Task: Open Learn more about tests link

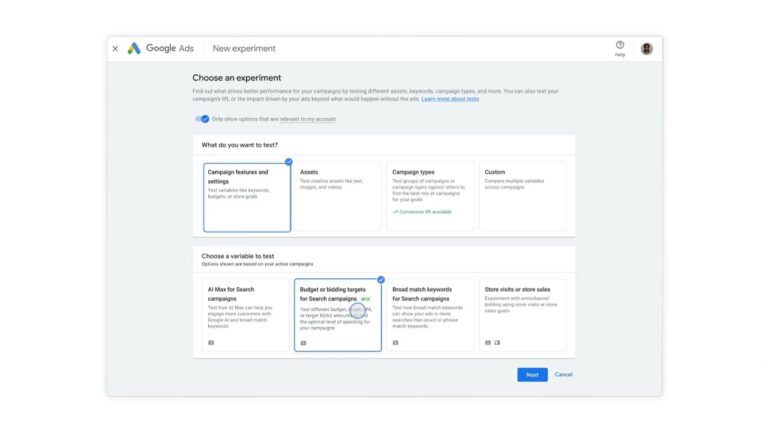Action: 450,99
